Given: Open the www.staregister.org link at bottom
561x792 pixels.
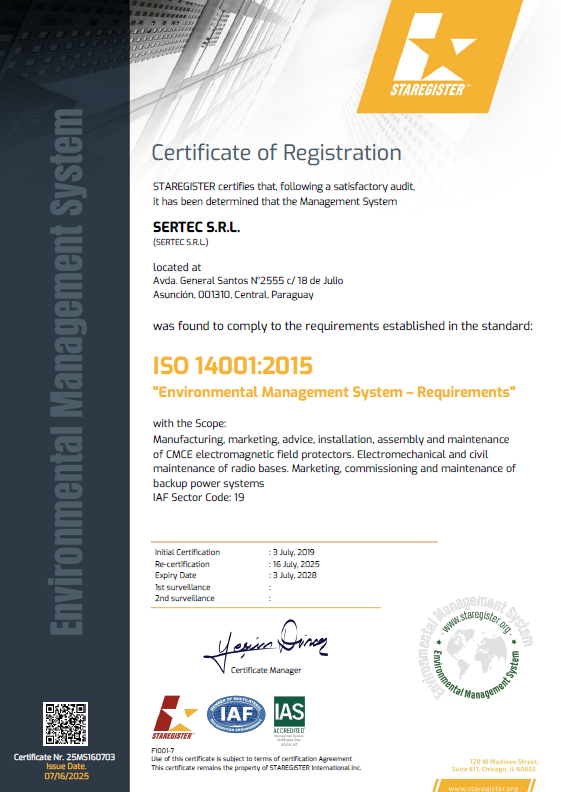Looking at the screenshot, I should pyautogui.click(x=483, y=788).
